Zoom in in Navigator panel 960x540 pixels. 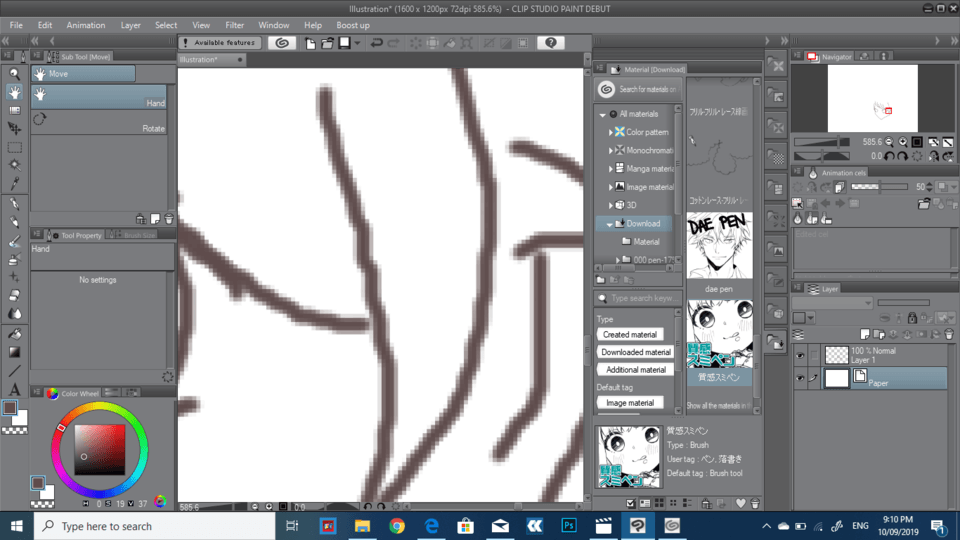coord(903,142)
